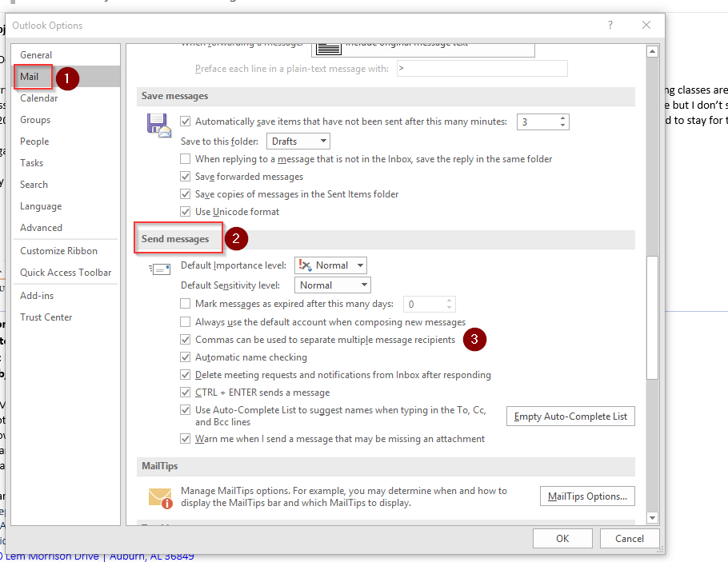
Task: Click the MailTips envelope info icon
Action: (x=160, y=497)
